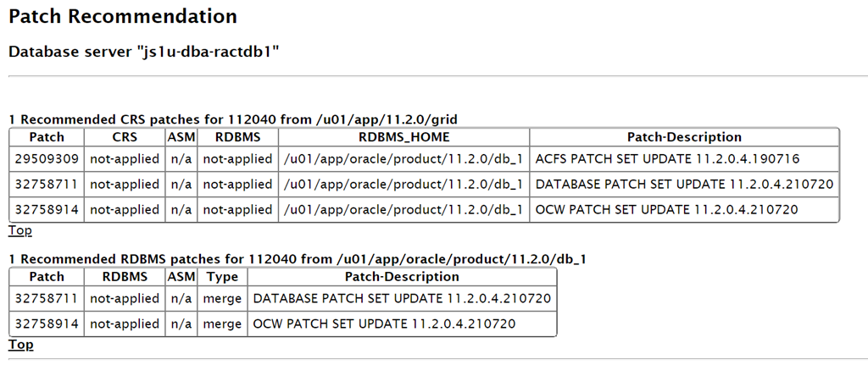Image resolution: width=868 pixels, height=365 pixels.
Task: Select patch number 29509309 in CRS table
Action: click(x=47, y=159)
